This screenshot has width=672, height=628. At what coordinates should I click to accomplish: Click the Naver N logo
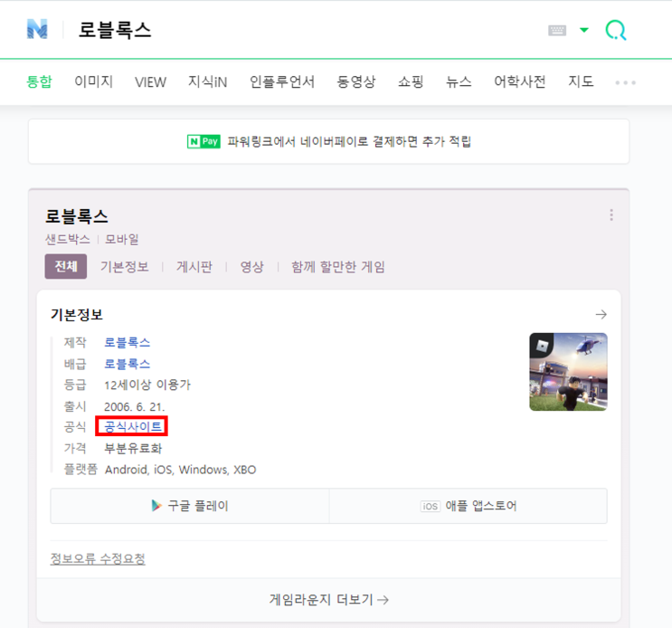pos(37,29)
